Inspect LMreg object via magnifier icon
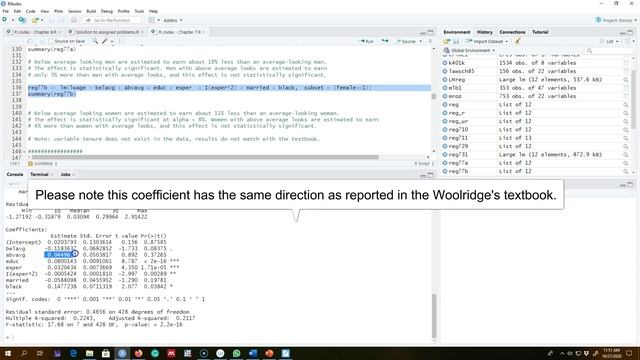Screen dimensions: 640x360 625,80
